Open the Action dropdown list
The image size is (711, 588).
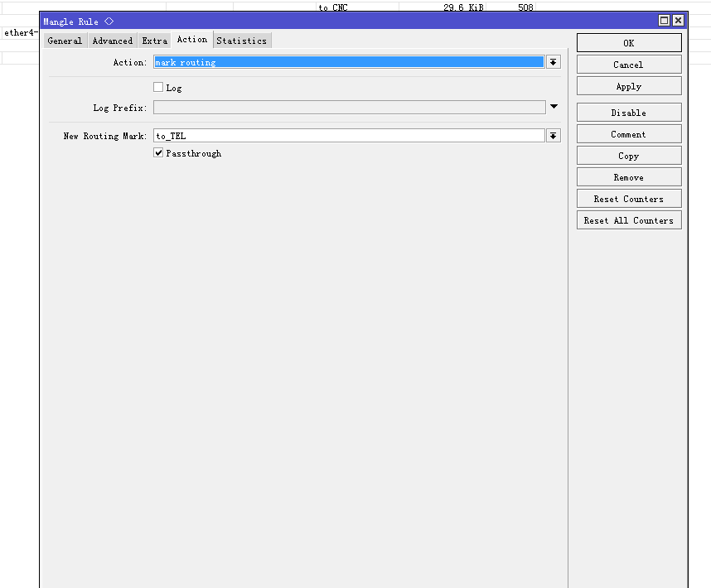coord(554,62)
